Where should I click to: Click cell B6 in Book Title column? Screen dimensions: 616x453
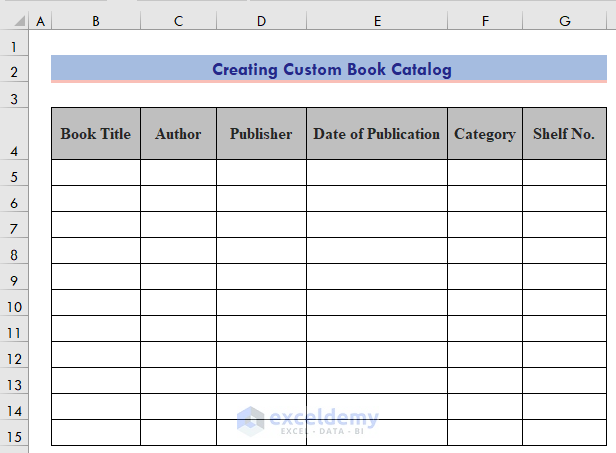coord(96,199)
